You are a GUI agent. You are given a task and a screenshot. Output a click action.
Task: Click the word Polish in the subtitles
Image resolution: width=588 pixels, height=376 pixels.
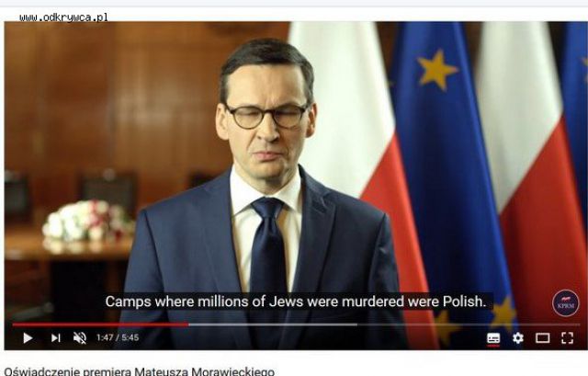(464, 302)
